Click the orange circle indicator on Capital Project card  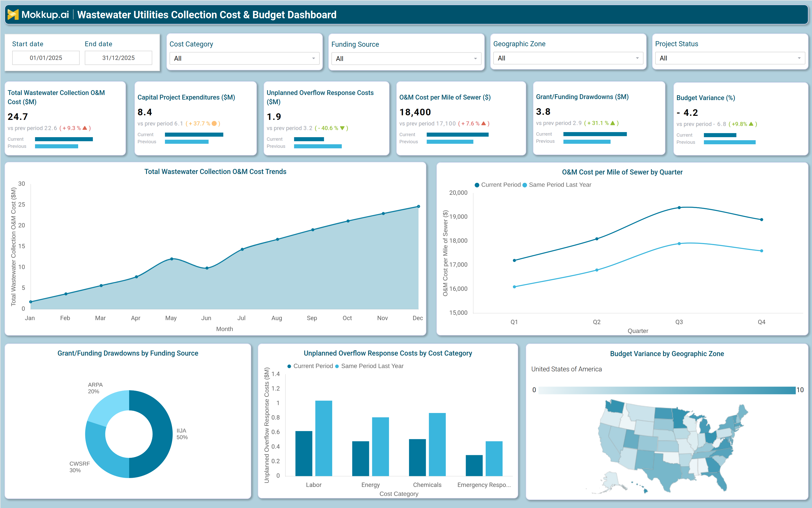(214, 123)
